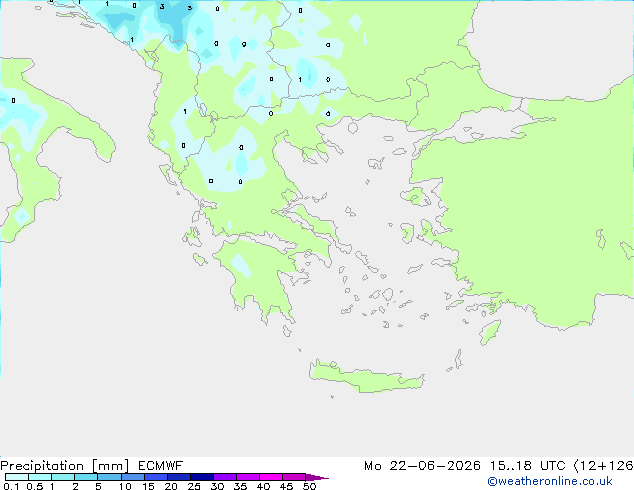Image resolution: width=634 pixels, height=490 pixels.
Task: Click the 35–40 mm violet legend swatch
Action: click(x=247, y=477)
